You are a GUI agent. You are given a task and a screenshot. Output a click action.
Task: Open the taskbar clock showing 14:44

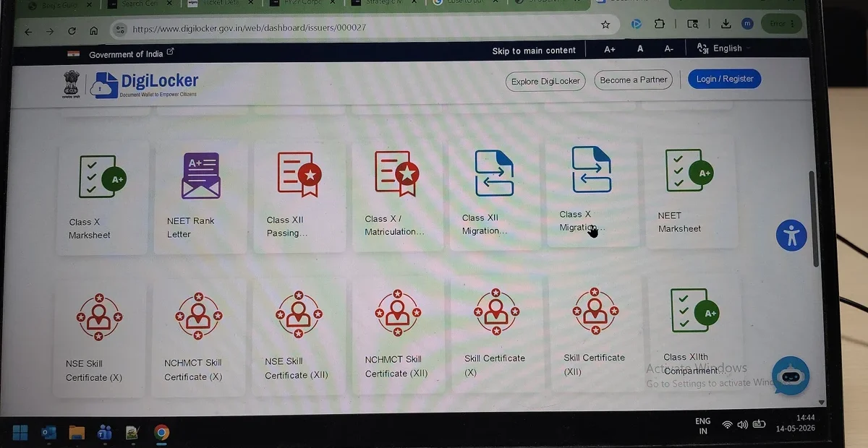click(x=795, y=423)
